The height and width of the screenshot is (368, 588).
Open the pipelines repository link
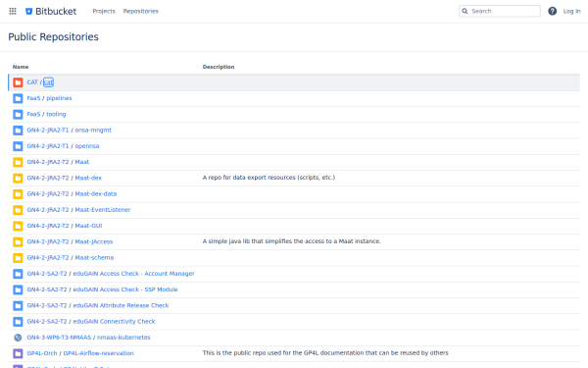[x=59, y=98]
